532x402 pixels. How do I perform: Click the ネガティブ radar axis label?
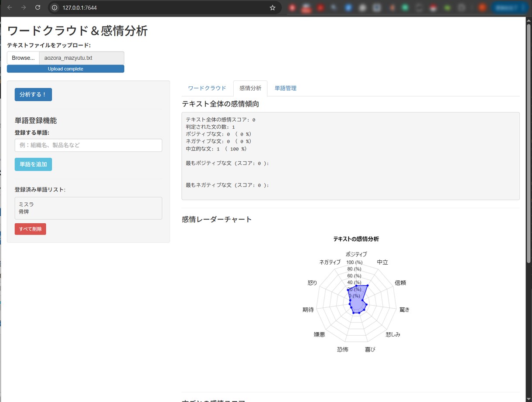(330, 262)
